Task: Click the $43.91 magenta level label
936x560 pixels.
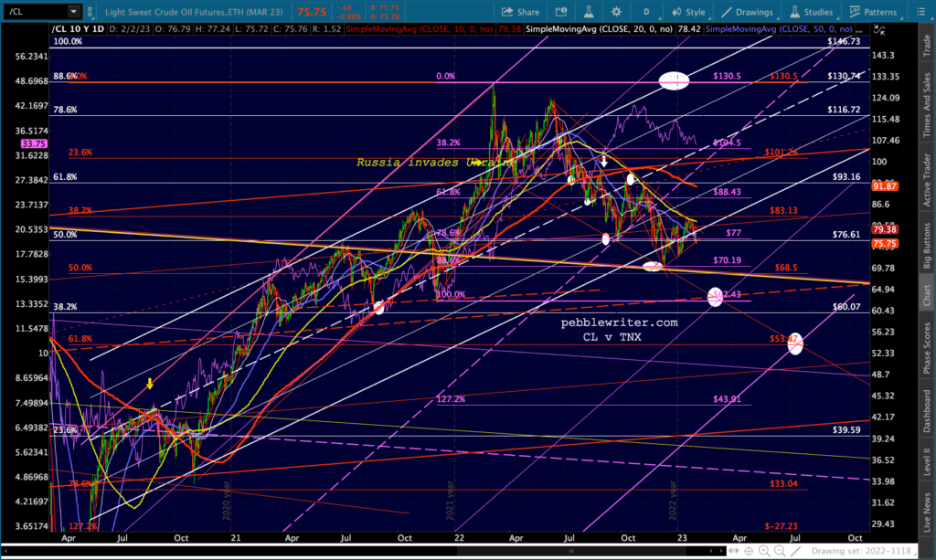Action: tap(727, 399)
